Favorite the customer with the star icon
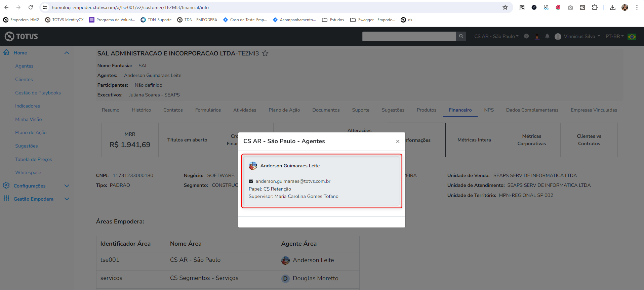The image size is (644, 290). coord(265,53)
